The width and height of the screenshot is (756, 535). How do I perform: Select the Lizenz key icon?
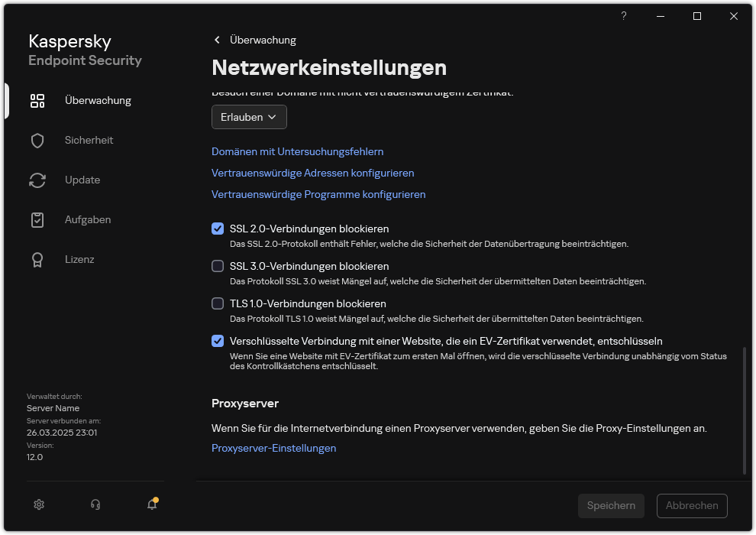[79, 259]
